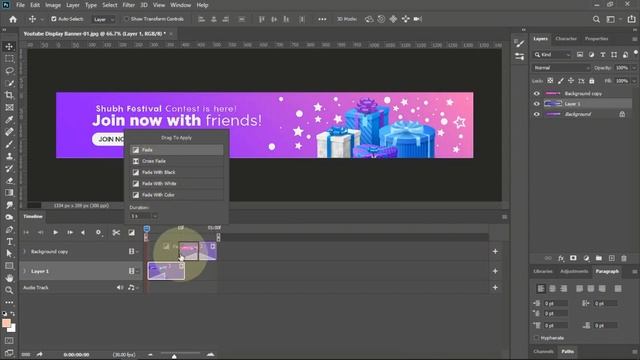Select the Crop tool

point(9,96)
